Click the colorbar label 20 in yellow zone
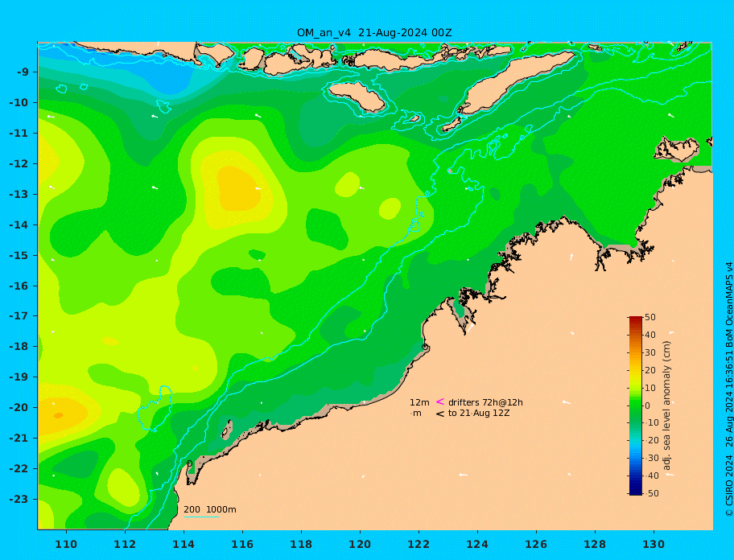The width and height of the screenshot is (734, 560). pyautogui.click(x=650, y=371)
